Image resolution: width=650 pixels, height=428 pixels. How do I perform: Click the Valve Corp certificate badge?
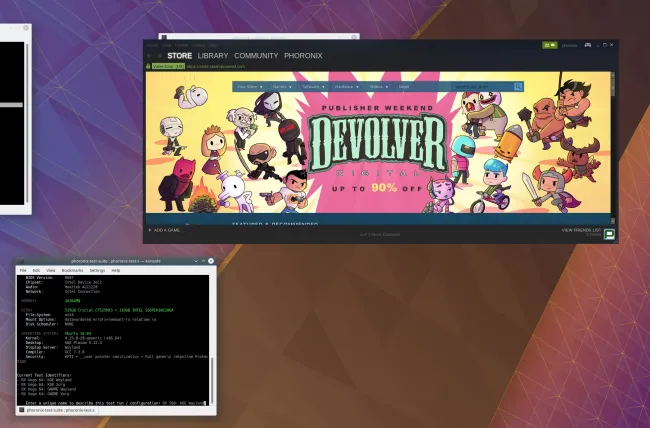point(168,66)
